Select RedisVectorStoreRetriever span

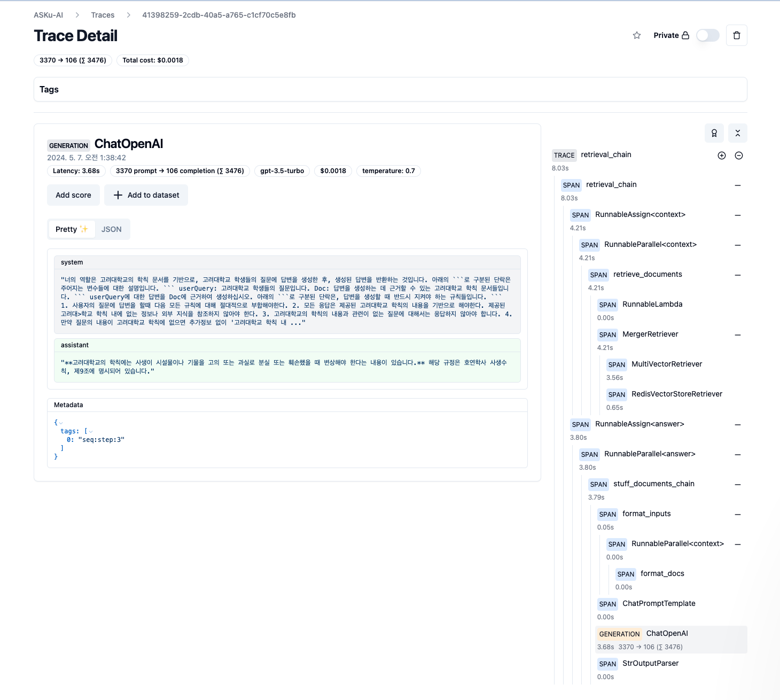(676, 400)
